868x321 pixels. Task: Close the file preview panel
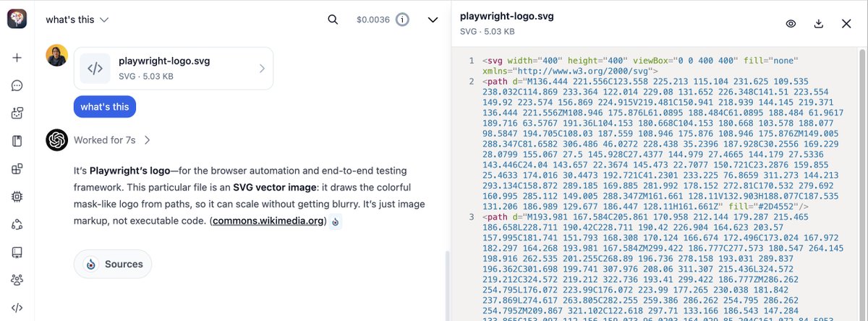846,23
